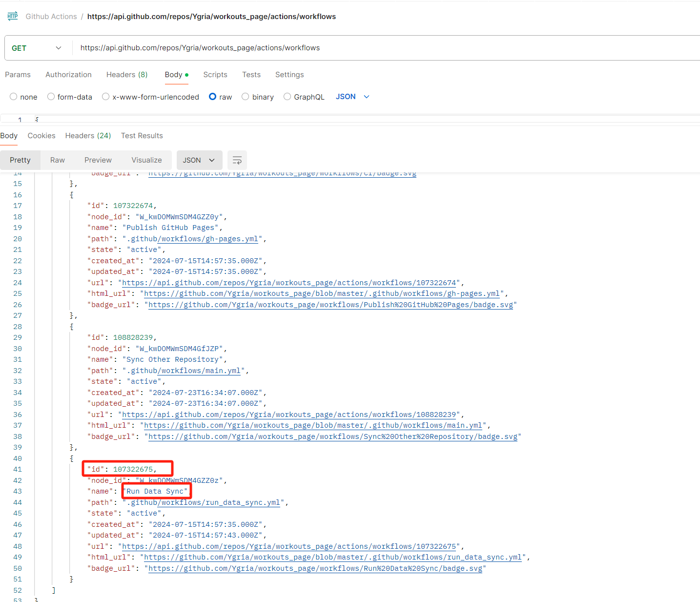Open the GET method dropdown
Viewport: 700px width, 602px height.
pos(37,48)
